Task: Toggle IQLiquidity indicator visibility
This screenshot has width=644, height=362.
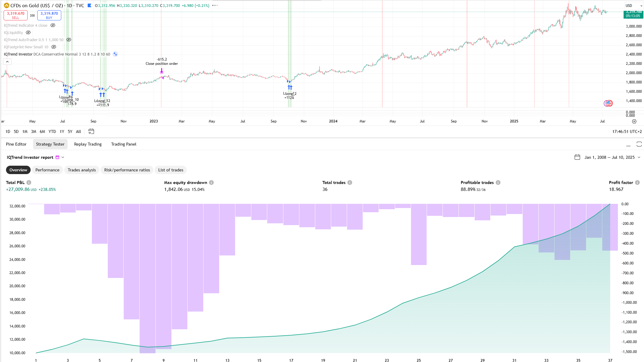Action: point(28,32)
